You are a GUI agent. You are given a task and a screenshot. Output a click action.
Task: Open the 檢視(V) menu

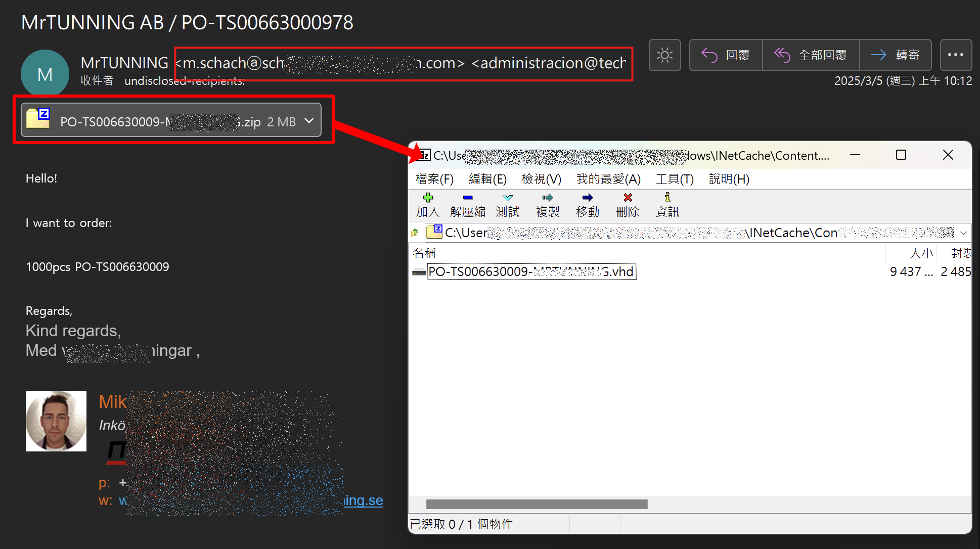542,179
